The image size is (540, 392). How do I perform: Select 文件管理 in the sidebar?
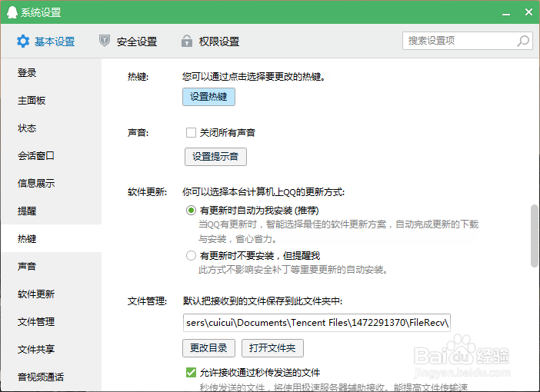52,322
